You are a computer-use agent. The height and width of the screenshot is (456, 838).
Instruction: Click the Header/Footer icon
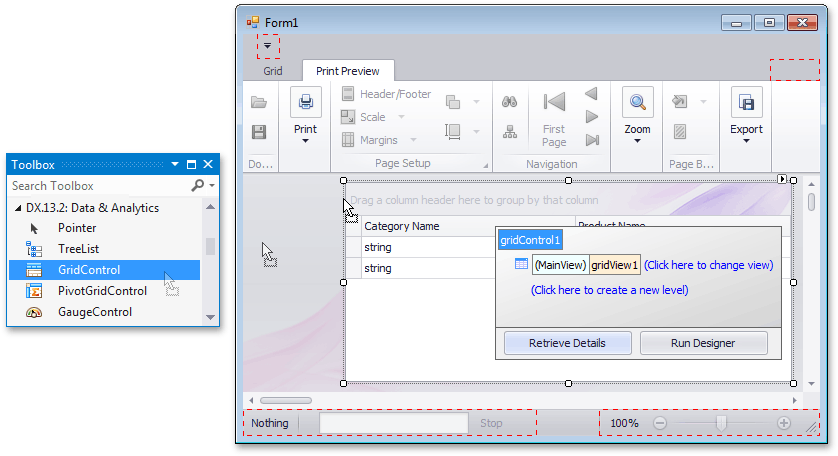coord(348,94)
